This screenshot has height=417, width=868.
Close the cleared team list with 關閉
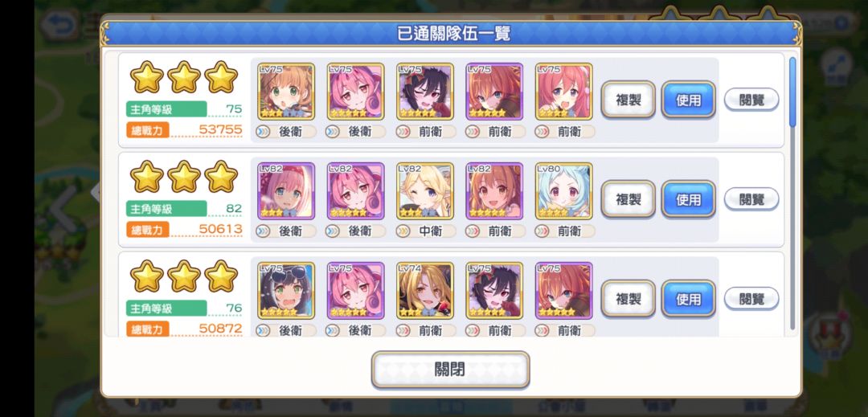tap(451, 370)
